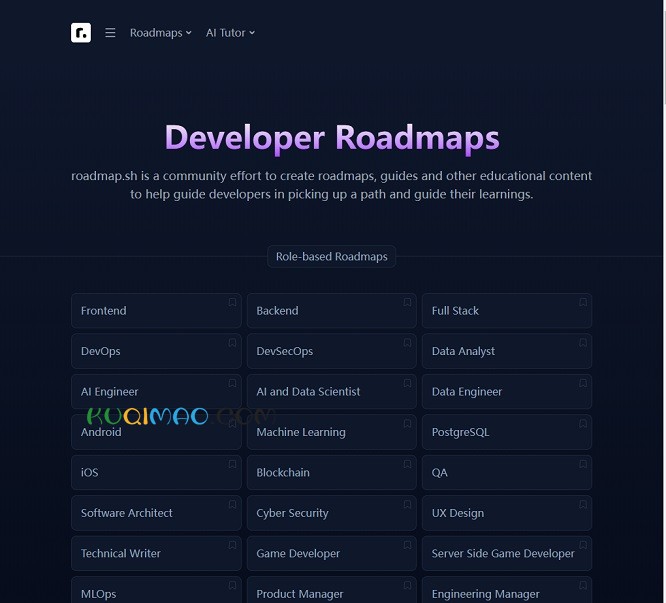Bookmark the Server Side Game Developer roadmap
Image resolution: width=666 pixels, height=603 pixels.
pyautogui.click(x=583, y=545)
